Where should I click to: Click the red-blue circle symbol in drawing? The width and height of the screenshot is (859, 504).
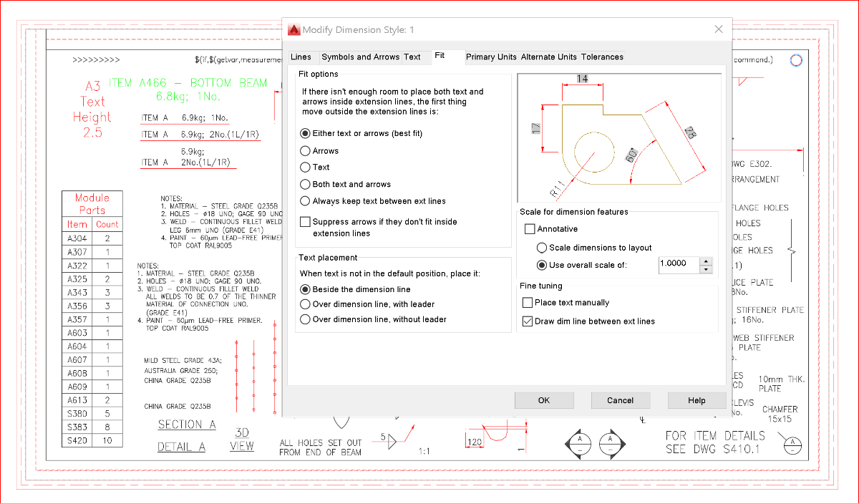(795, 61)
